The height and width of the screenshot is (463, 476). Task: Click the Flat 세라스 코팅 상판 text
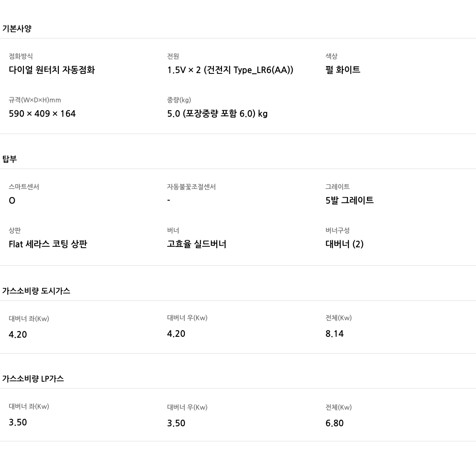click(48, 244)
